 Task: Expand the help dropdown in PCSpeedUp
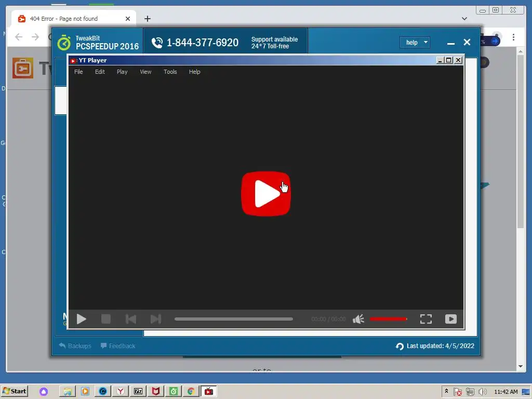(x=415, y=43)
